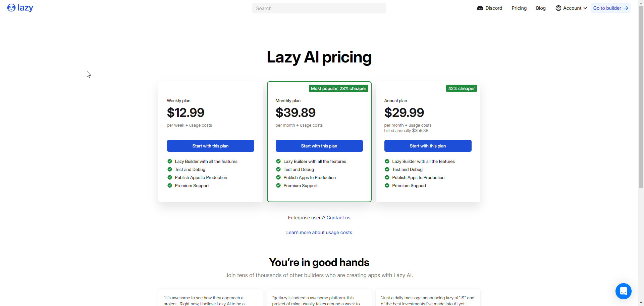Click the Account user profile icon
The image size is (644, 306).
click(x=558, y=8)
